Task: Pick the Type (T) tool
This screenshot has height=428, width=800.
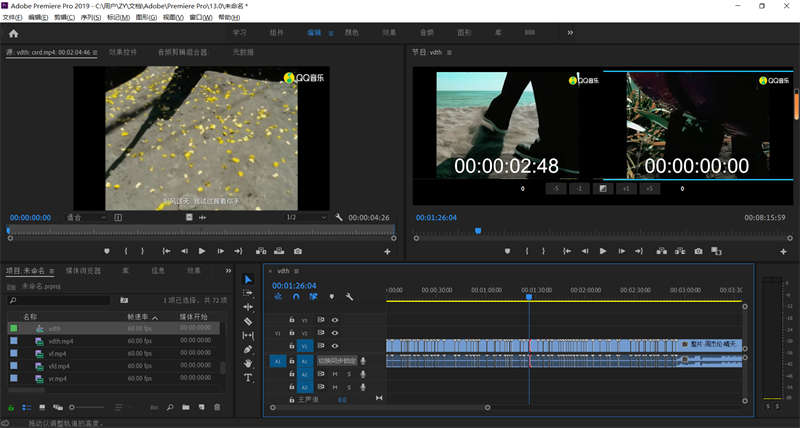Action: [x=248, y=378]
